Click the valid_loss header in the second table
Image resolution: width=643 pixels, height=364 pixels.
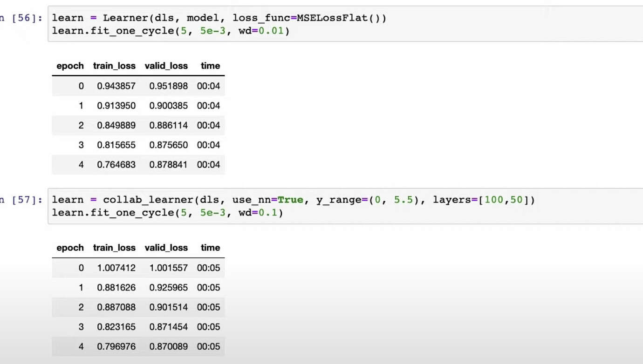tap(167, 248)
